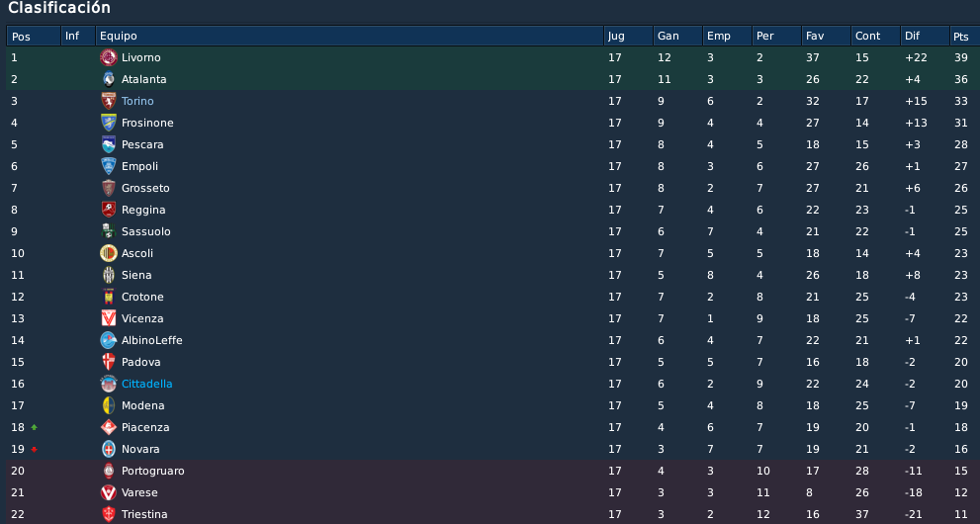Open the Cittadella team link
The width and height of the screenshot is (980, 524).
click(147, 384)
